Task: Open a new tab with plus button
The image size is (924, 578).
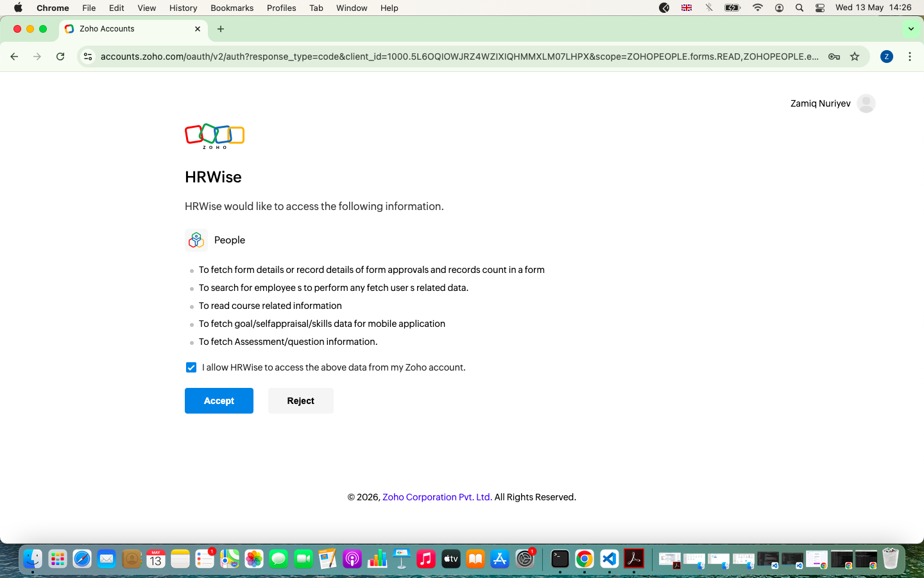Action: [221, 29]
